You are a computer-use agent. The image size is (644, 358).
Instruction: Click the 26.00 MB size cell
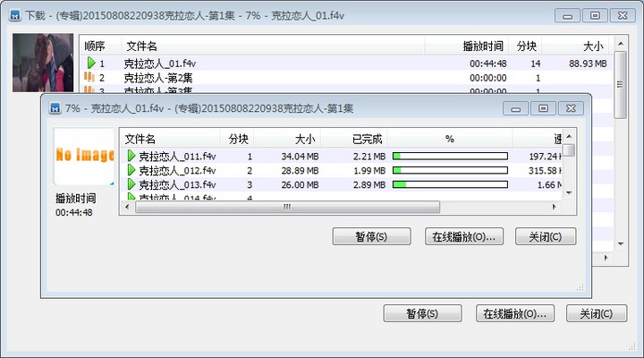click(300, 184)
